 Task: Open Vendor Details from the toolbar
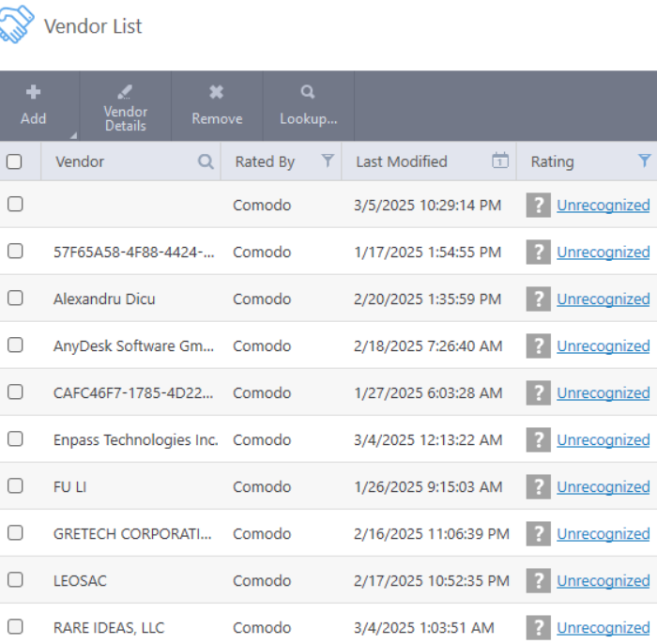point(125,105)
